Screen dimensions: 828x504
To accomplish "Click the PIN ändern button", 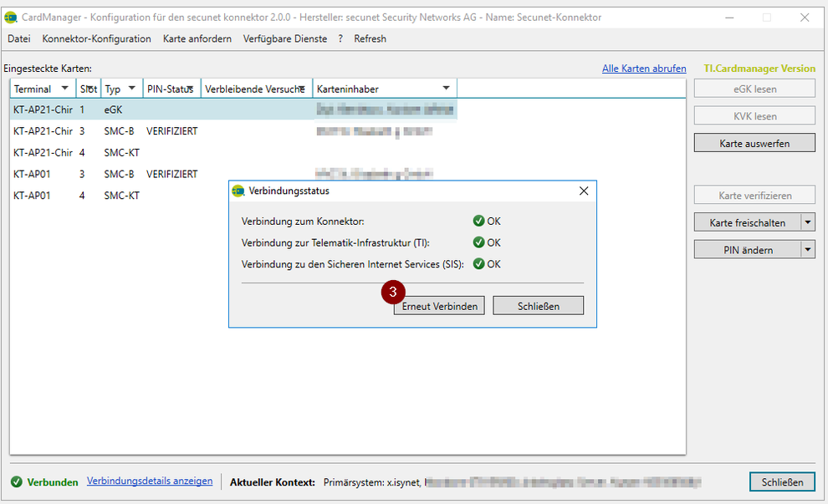I will pos(748,250).
